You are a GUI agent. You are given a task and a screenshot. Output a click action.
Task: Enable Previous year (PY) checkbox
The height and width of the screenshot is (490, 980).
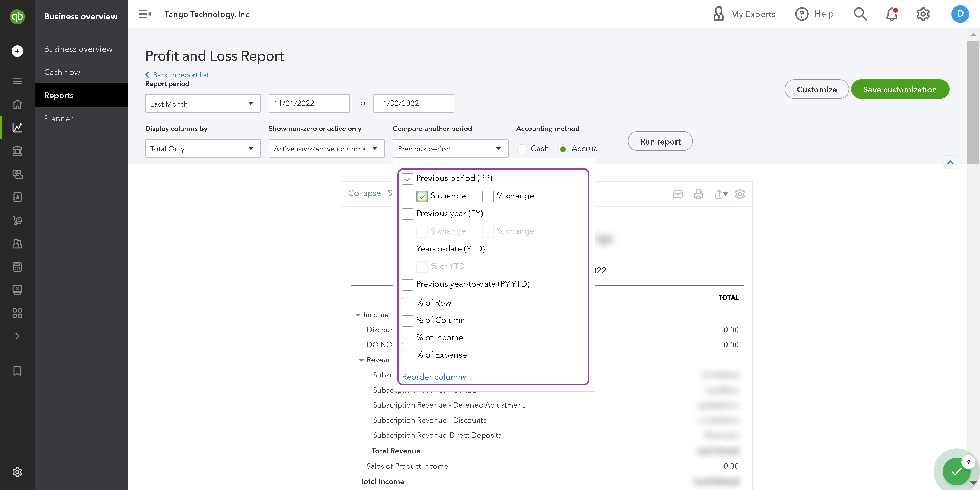(408, 214)
